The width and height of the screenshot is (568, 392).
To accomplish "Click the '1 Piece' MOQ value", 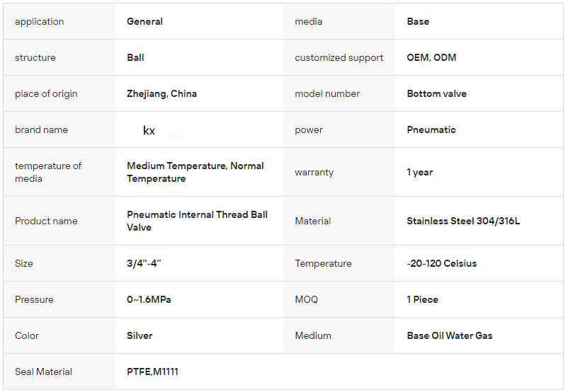I will point(422,300).
